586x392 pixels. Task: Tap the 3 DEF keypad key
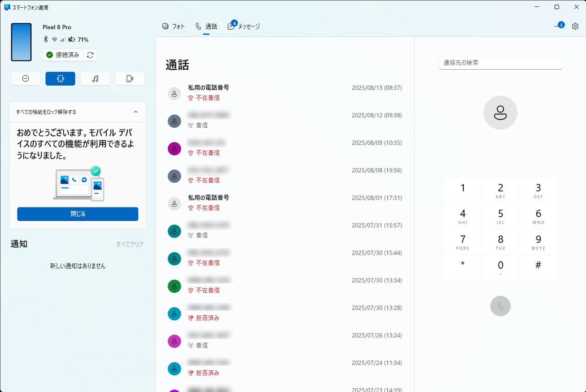click(x=538, y=190)
